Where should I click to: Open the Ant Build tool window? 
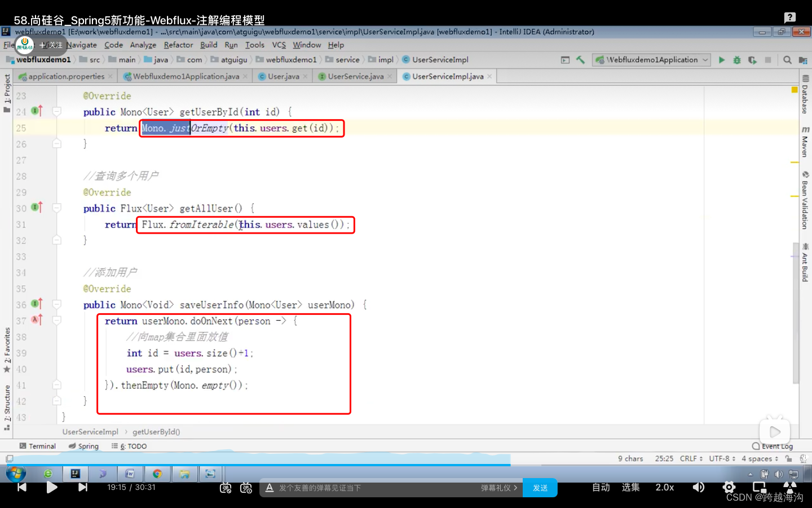[805, 262]
